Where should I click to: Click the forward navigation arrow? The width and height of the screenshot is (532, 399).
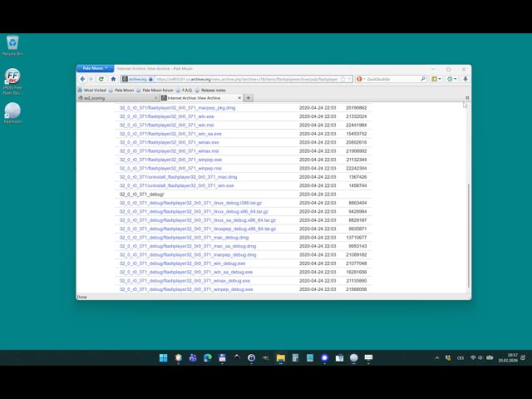click(x=91, y=79)
